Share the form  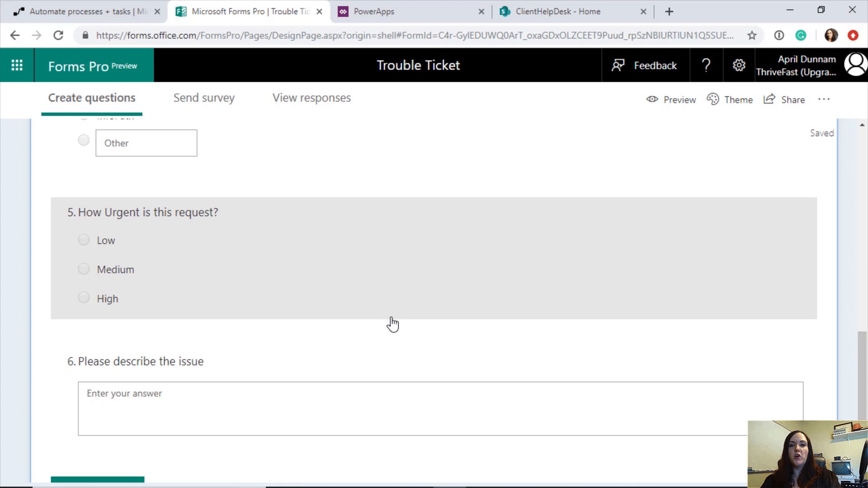[784, 99]
